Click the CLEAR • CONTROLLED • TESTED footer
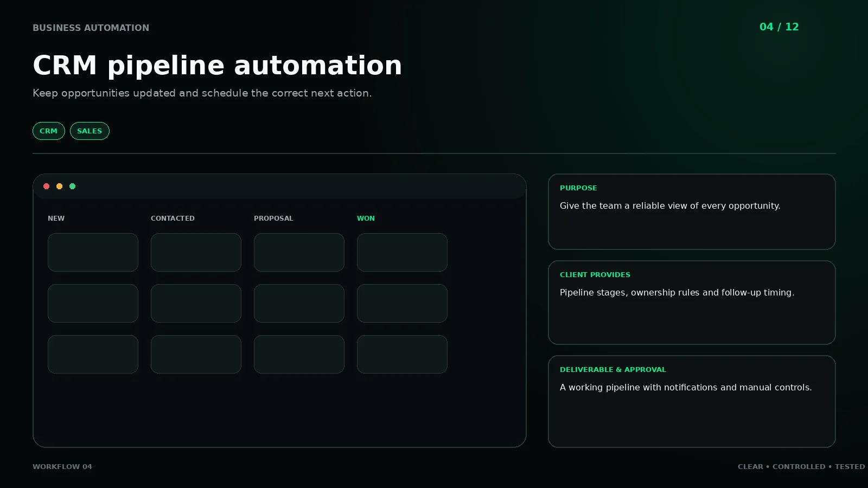The width and height of the screenshot is (868, 488). [x=801, y=466]
